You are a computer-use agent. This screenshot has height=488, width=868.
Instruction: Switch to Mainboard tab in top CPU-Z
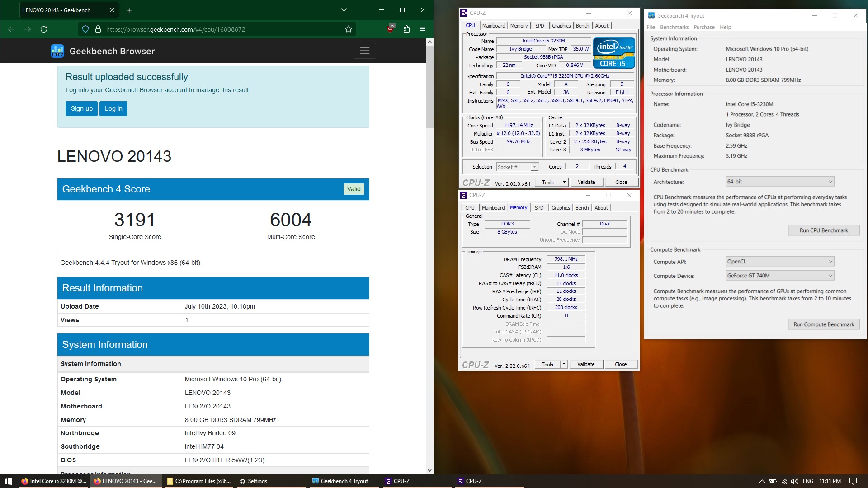(x=494, y=26)
